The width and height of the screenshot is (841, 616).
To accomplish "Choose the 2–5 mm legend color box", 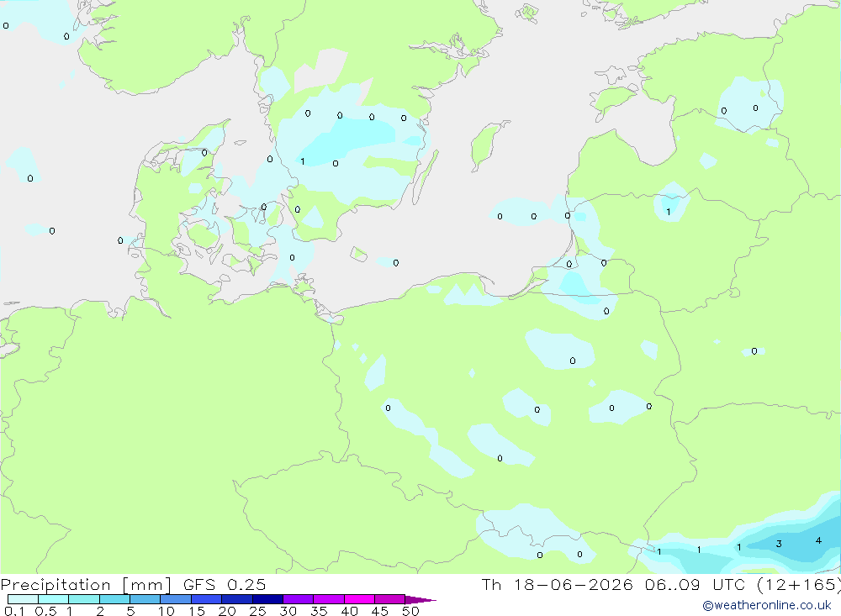I will (114, 599).
